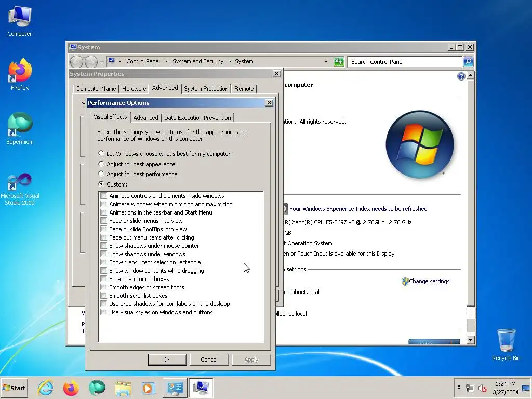Launch Internet Explorer from the taskbar

coord(46,388)
